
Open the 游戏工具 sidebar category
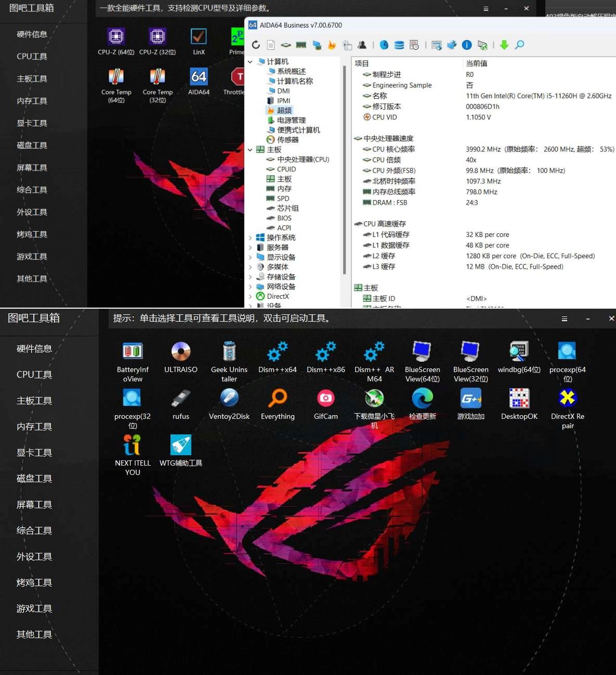34,608
